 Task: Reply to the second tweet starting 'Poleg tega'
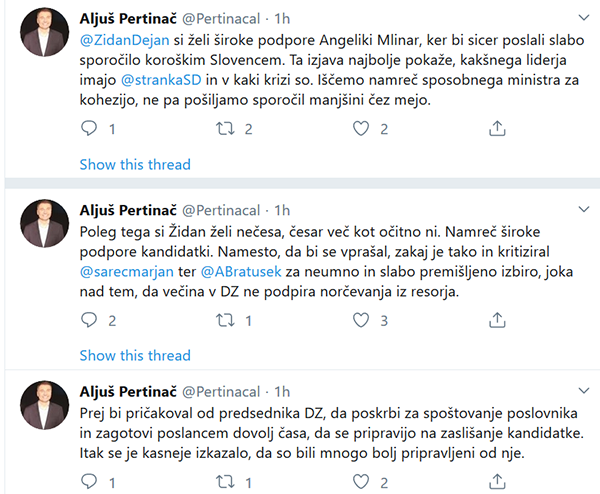point(90,321)
